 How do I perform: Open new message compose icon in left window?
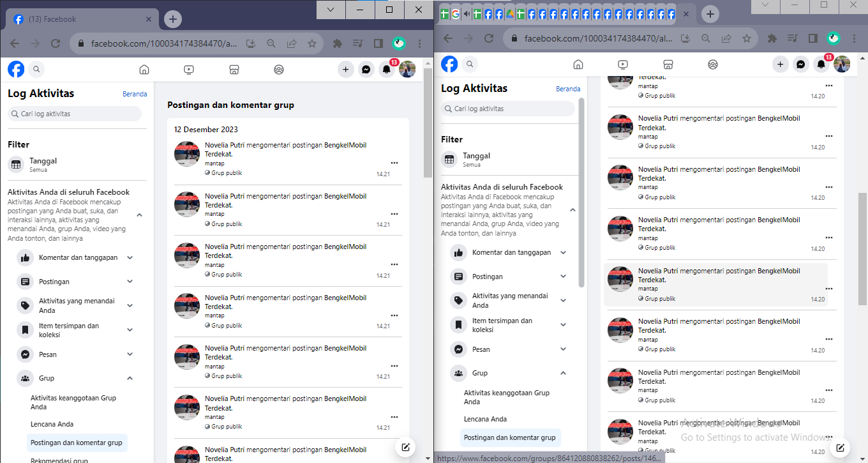click(405, 447)
